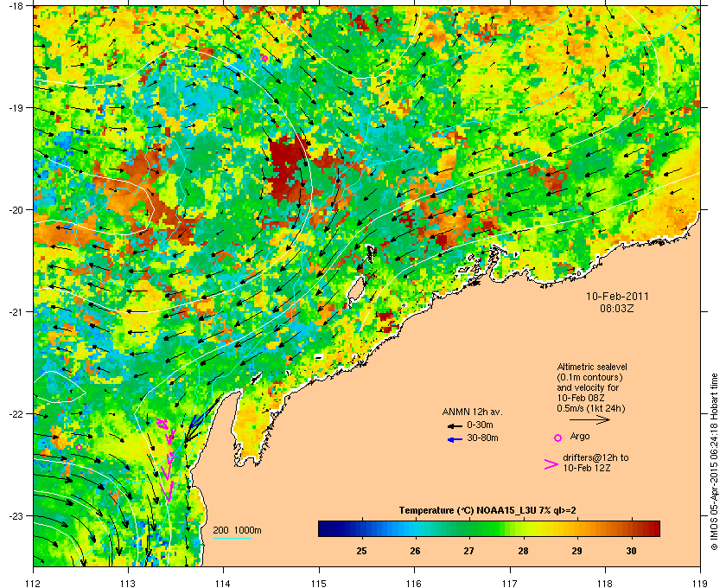The height and width of the screenshot is (588, 726).
Task: Click the magenta Argo circle in the legend
Action: pyautogui.click(x=558, y=438)
